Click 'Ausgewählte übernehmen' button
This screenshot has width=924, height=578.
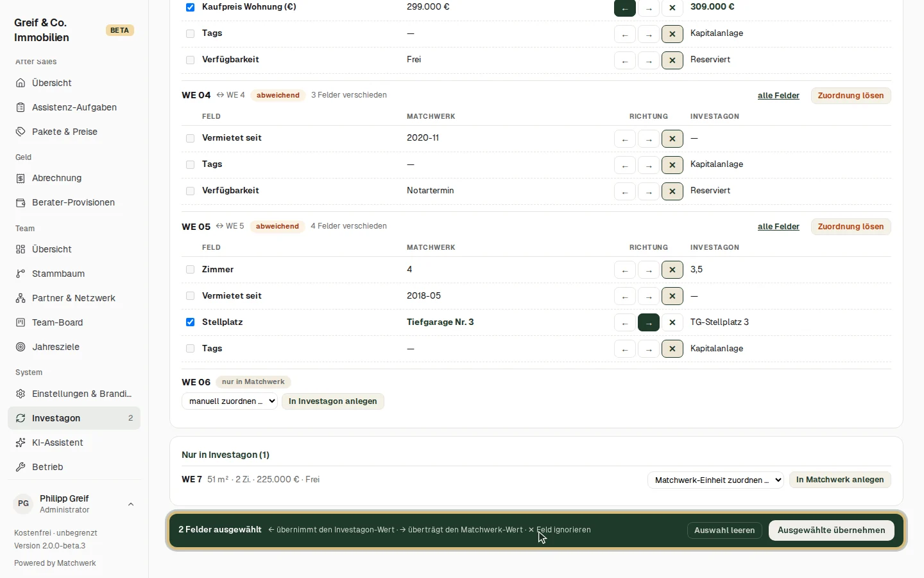click(832, 530)
